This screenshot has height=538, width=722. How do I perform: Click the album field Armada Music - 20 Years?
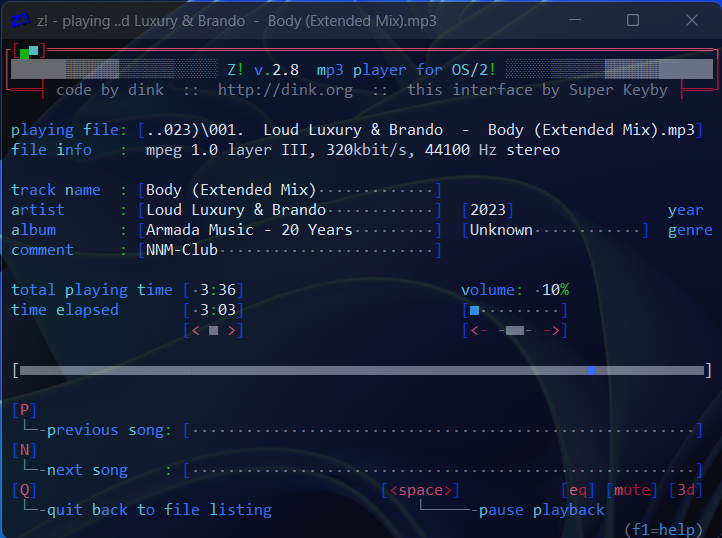click(290, 230)
